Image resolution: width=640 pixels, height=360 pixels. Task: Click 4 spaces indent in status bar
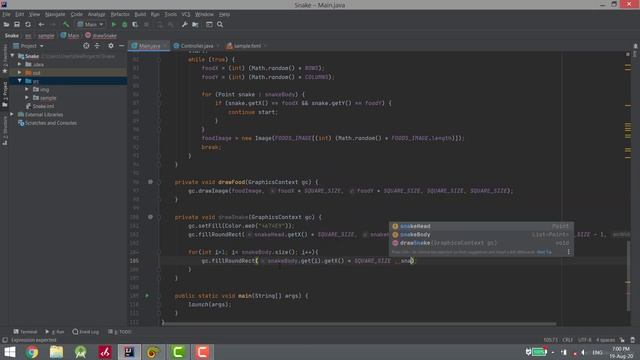(x=605, y=340)
